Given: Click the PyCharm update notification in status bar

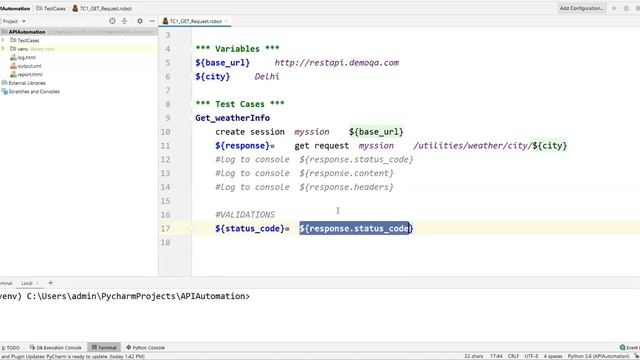Looking at the screenshot, I should pos(73,357).
